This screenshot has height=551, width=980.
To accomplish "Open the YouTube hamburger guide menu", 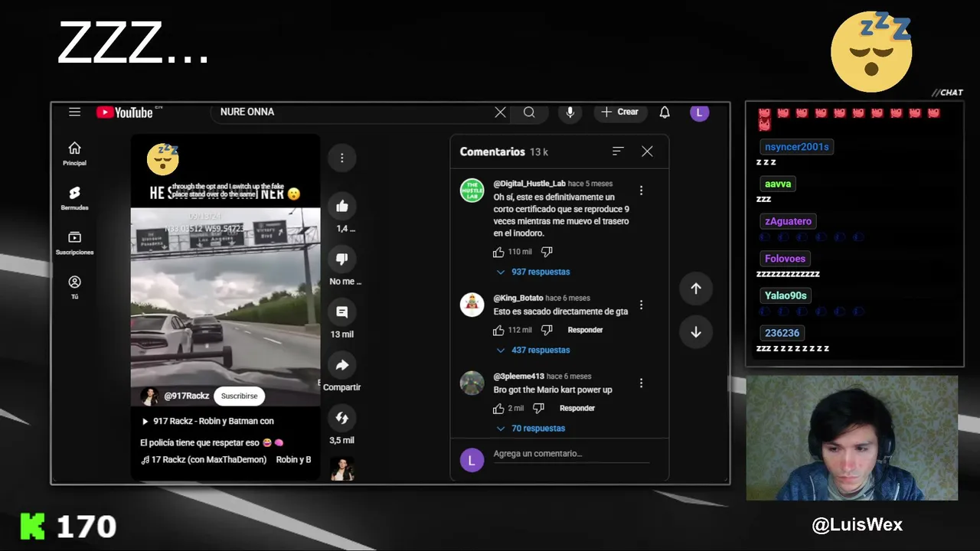I will click(x=74, y=112).
